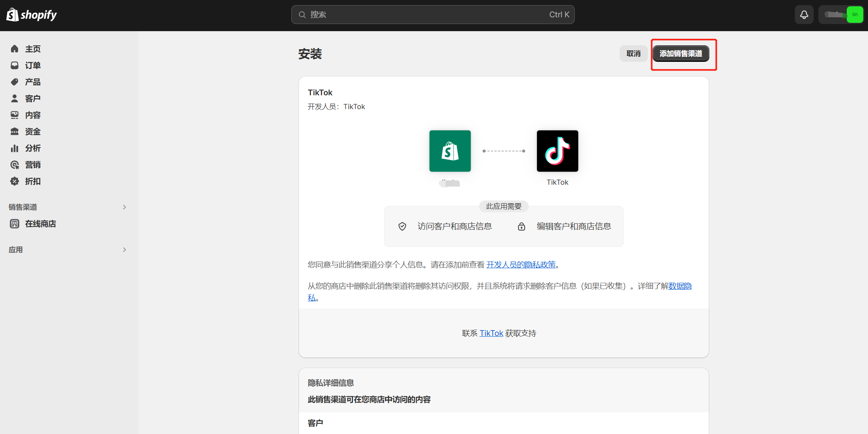The width and height of the screenshot is (868, 434).
Task: Click the Ctrl K shortcut hint
Action: [559, 15]
